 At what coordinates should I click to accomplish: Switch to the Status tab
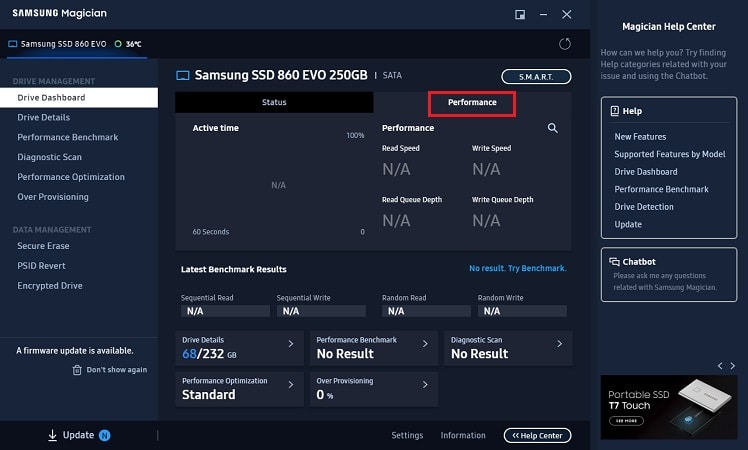click(274, 102)
